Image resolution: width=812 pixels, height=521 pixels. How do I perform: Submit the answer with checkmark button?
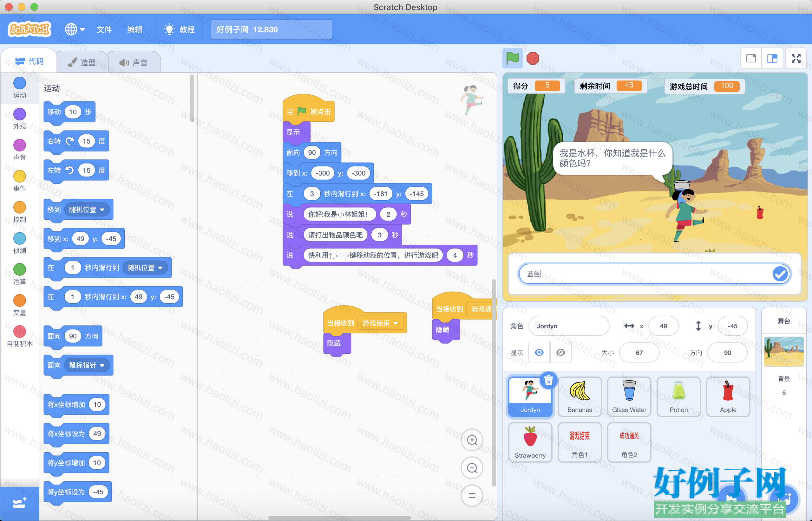click(780, 274)
